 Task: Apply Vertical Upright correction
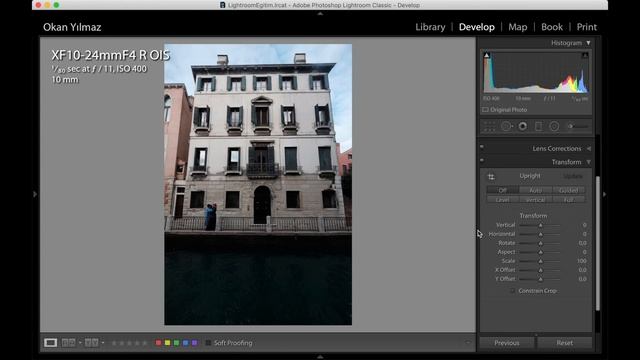(x=536, y=200)
